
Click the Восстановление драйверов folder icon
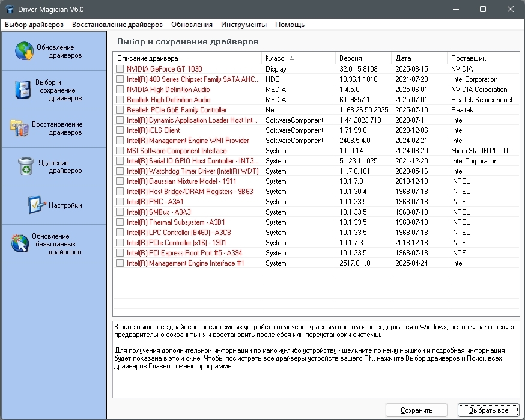(19, 128)
